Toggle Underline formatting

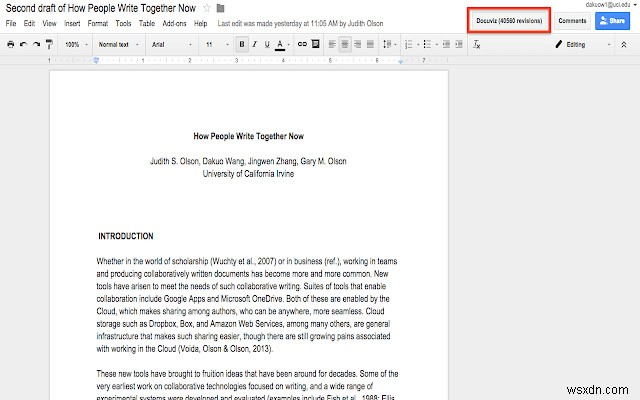point(267,44)
